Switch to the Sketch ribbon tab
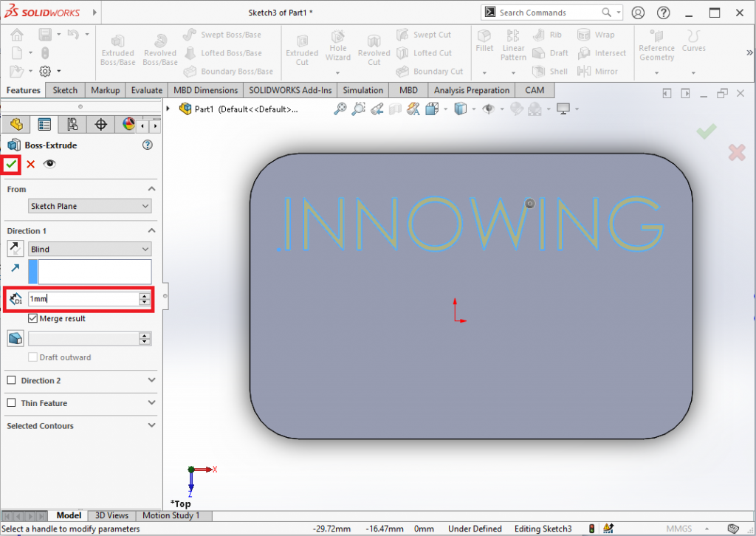This screenshot has width=756, height=536. 65,90
